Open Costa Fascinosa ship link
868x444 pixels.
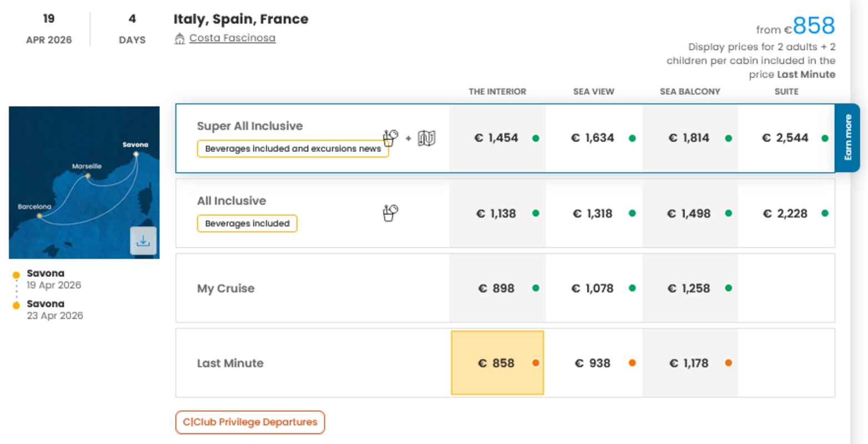click(x=232, y=38)
